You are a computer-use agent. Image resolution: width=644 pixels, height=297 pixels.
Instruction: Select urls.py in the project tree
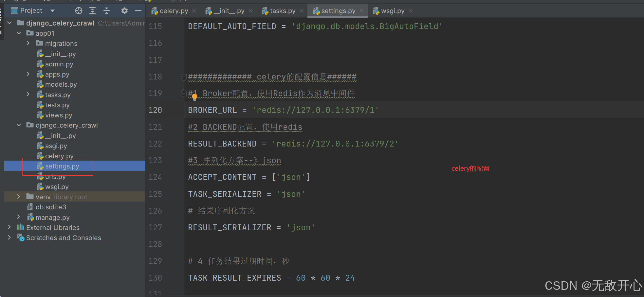tap(55, 177)
